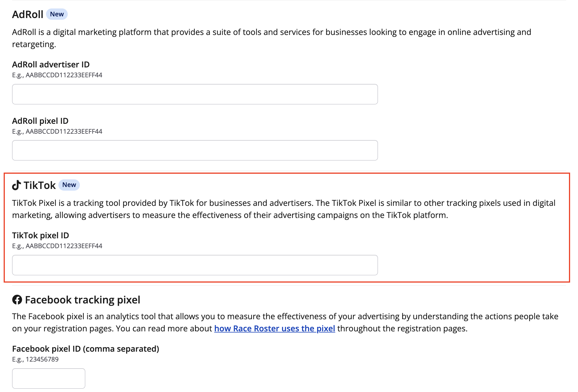The image size is (578, 392).
Task: Click the Facebook tracking pixel heading
Action: pyautogui.click(x=82, y=300)
